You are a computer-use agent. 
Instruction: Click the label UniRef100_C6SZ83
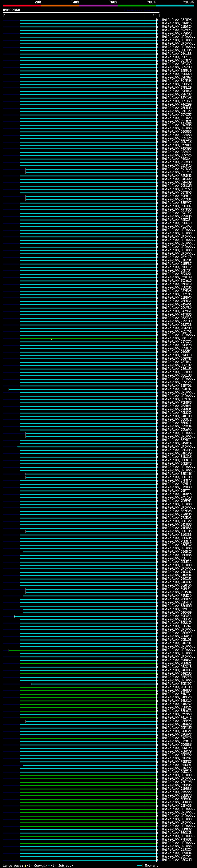(176, 67)
